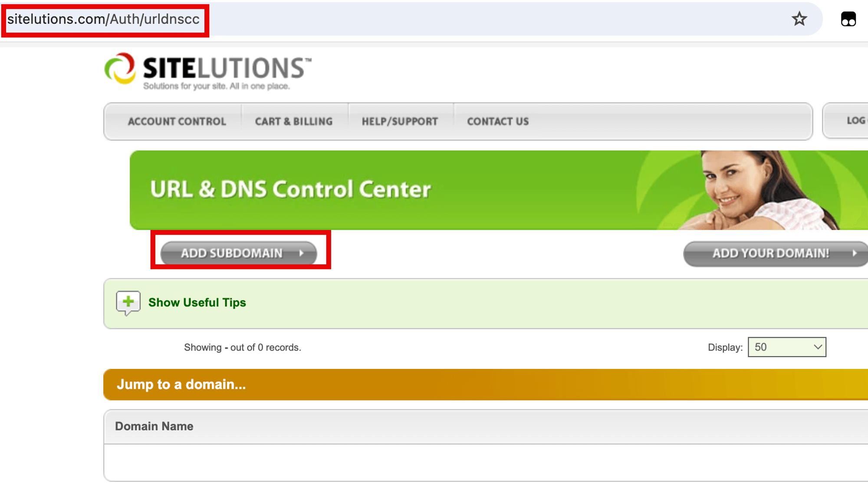The image size is (868, 493).
Task: Click the green plus icon next to tips
Action: point(127,301)
